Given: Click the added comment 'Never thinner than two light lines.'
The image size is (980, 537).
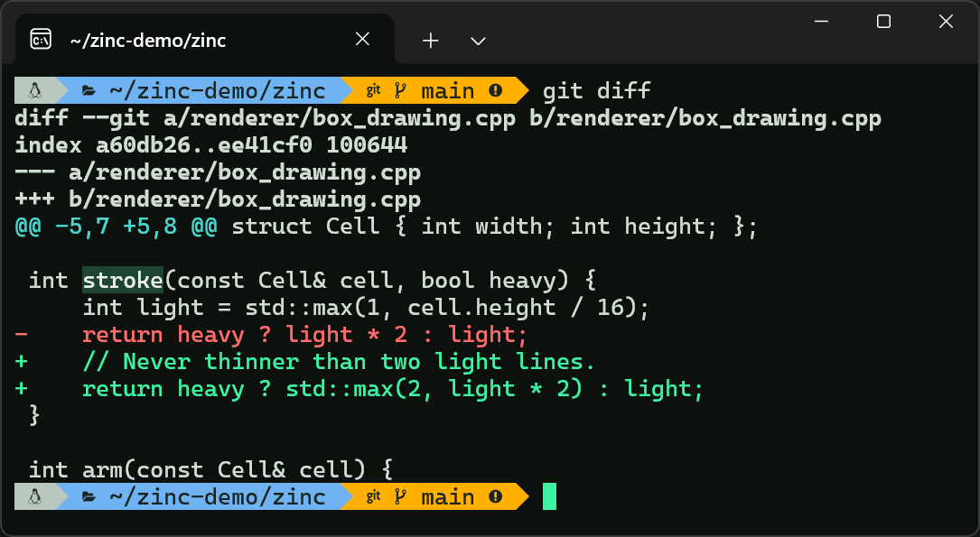Looking at the screenshot, I should click(359, 362).
